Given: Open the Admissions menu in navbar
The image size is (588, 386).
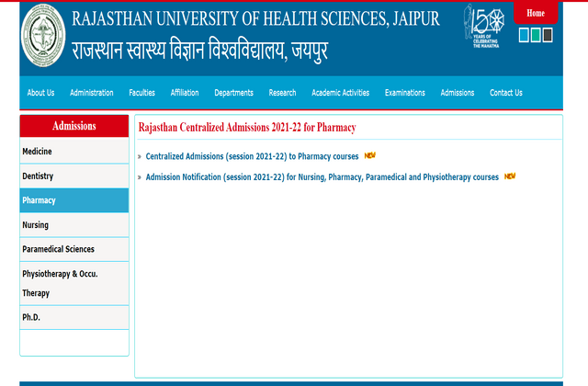Looking at the screenshot, I should 458,93.
